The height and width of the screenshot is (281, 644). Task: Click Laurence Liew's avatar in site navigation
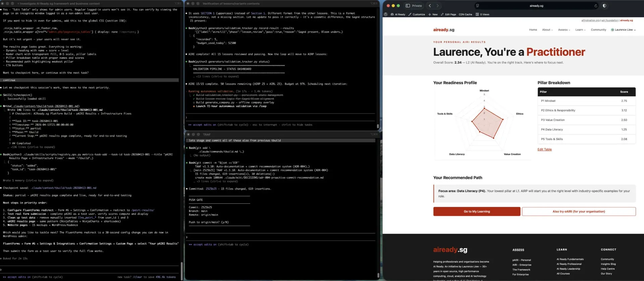pyautogui.click(x=612, y=30)
